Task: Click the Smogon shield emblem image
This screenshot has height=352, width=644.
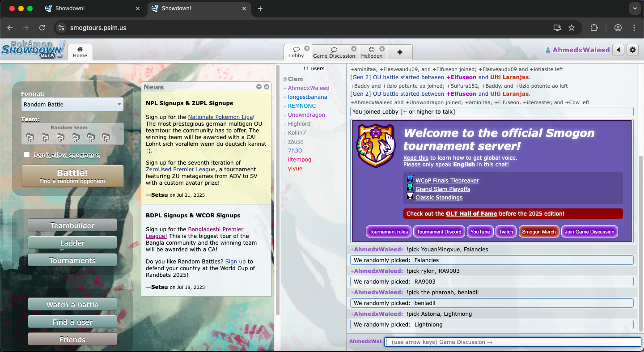Action: tap(376, 145)
